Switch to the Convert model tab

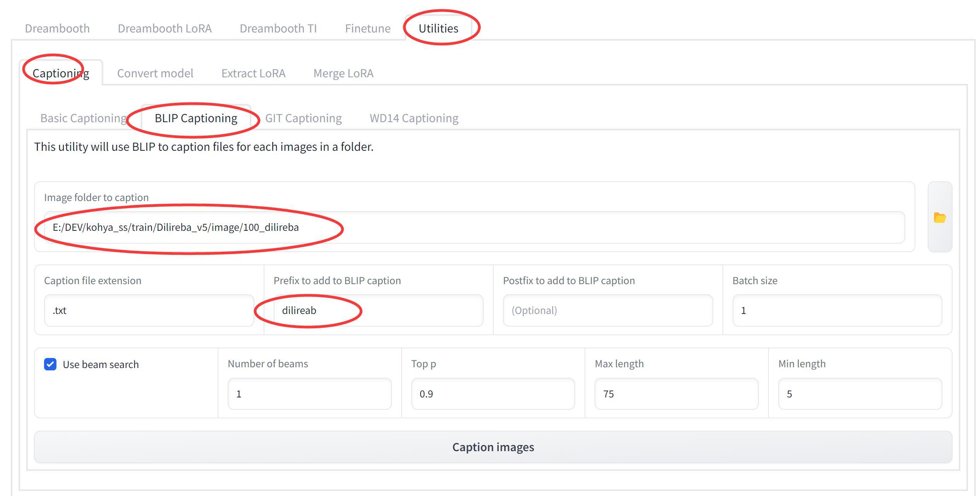[x=155, y=73]
